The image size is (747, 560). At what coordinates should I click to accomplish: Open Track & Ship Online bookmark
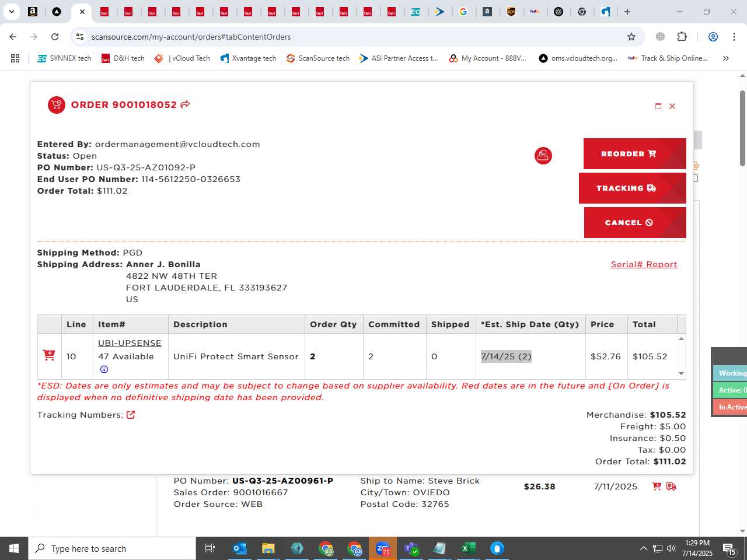[668, 58]
